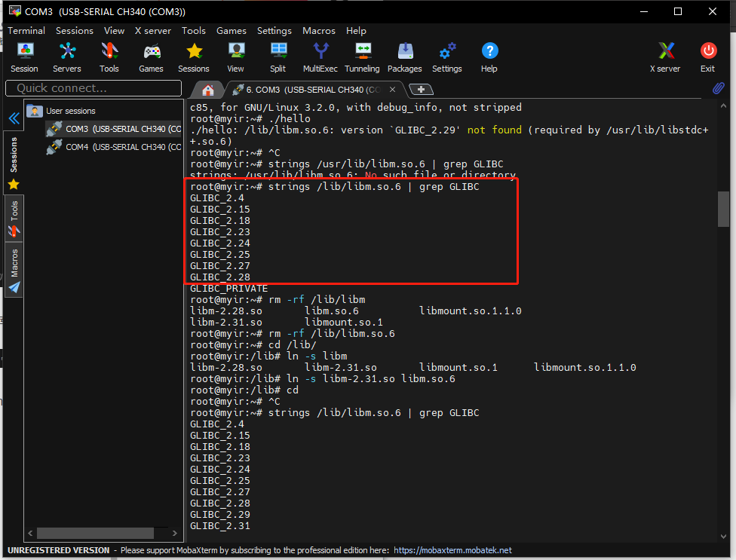Open the Sessions star toolbar icon
This screenshot has width=736, height=560.
[193, 57]
